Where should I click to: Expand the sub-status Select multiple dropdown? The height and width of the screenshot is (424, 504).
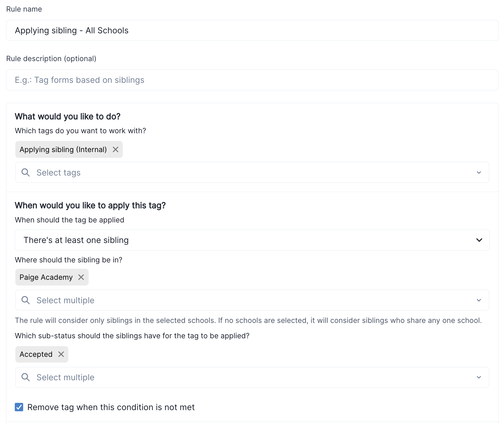(x=479, y=377)
